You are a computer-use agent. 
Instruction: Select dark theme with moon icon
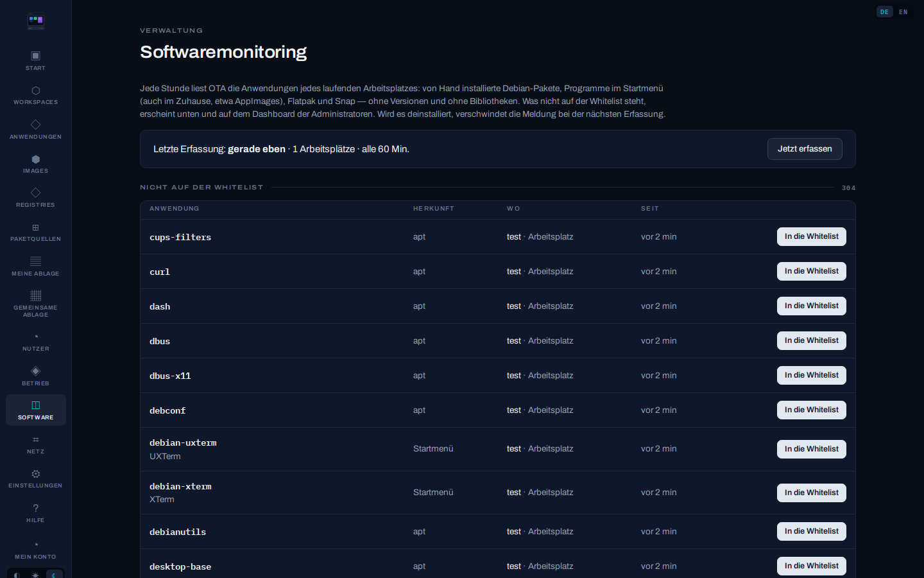55,575
